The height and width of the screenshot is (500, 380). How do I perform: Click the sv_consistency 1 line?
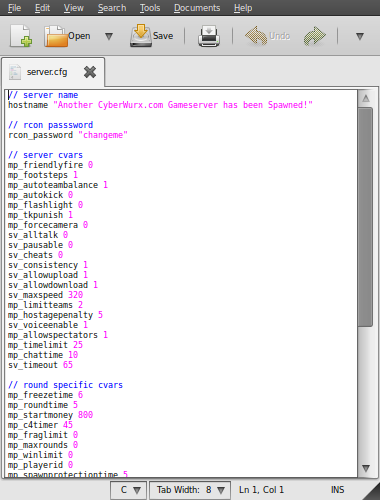pyautogui.click(x=48, y=265)
